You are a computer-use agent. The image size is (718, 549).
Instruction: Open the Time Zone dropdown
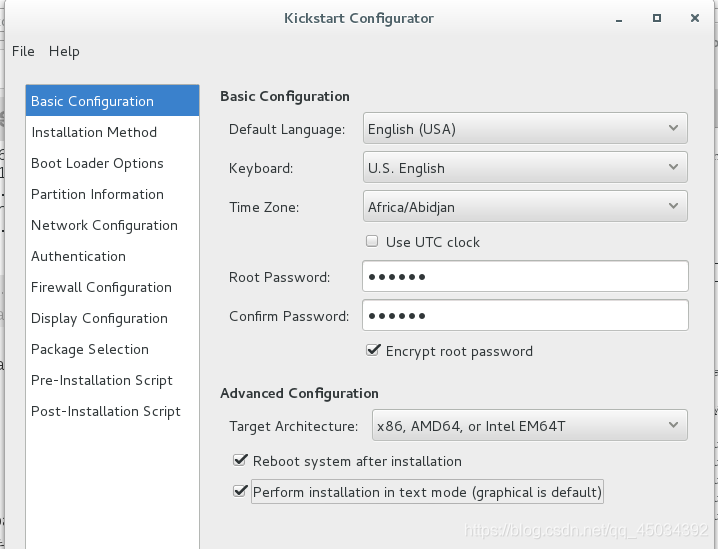525,206
